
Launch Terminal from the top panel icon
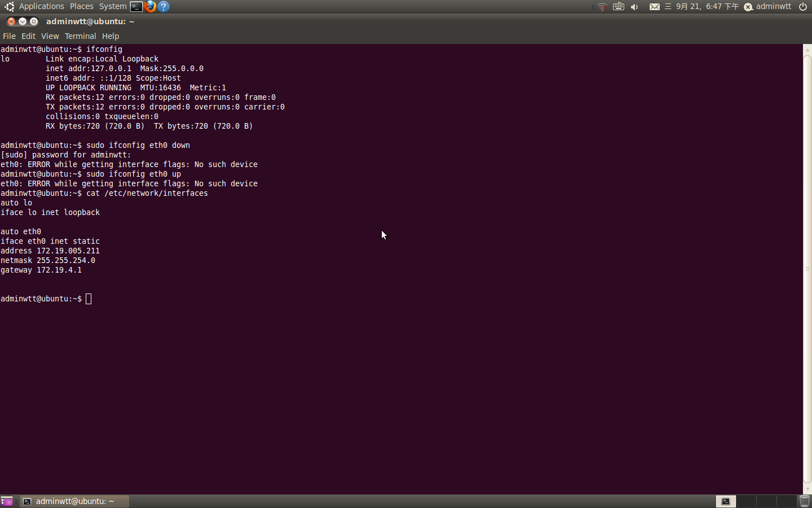136,7
